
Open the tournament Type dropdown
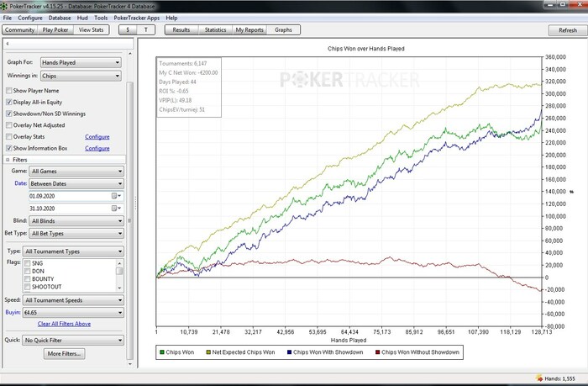point(74,251)
